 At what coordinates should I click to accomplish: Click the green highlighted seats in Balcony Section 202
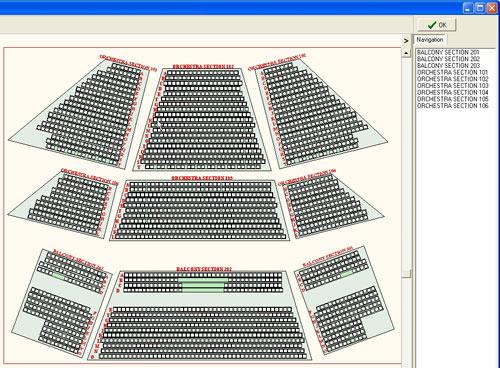[203, 285]
